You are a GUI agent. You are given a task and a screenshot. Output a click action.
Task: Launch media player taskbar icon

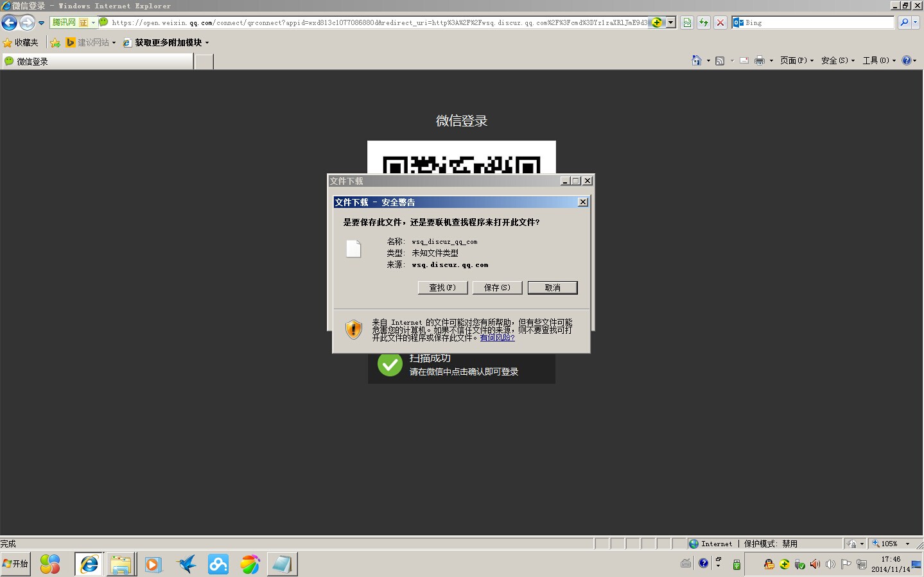click(153, 564)
